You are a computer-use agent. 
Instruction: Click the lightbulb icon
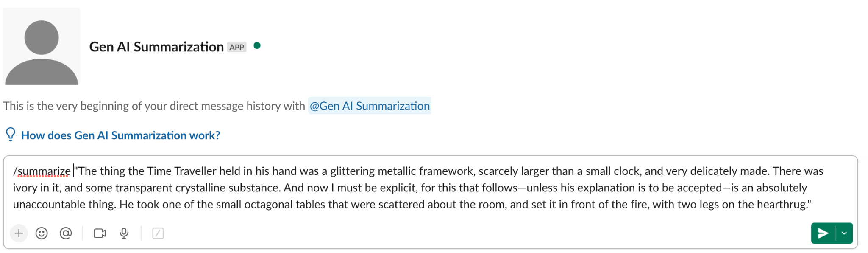[11, 135]
